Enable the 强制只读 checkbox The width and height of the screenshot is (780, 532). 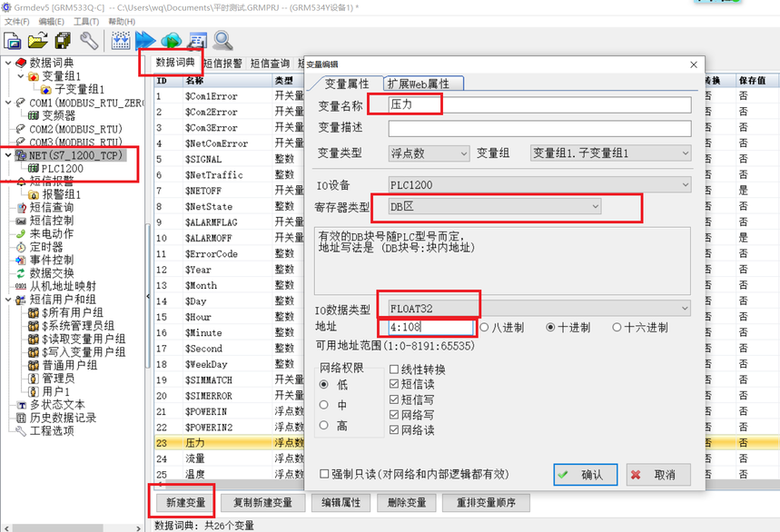(324, 474)
